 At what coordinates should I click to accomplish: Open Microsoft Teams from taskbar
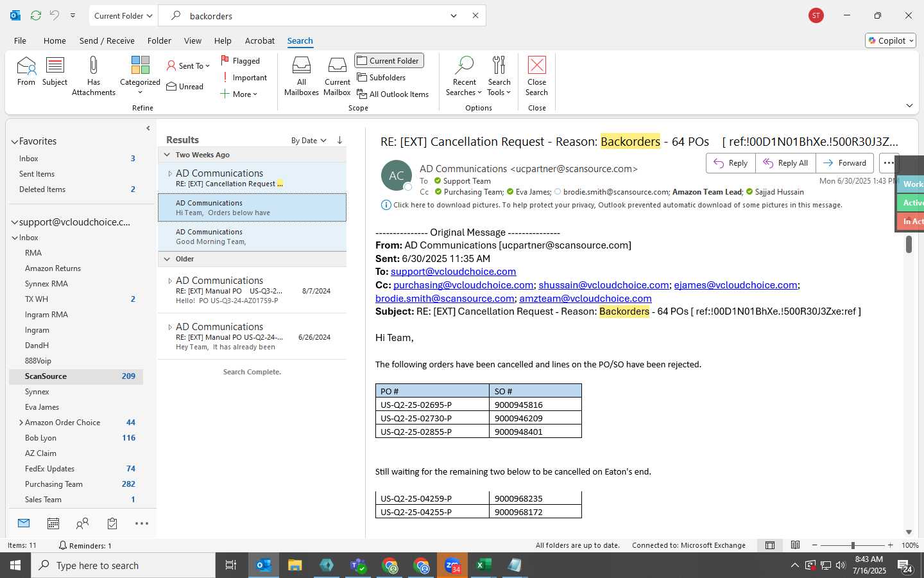pos(358,565)
